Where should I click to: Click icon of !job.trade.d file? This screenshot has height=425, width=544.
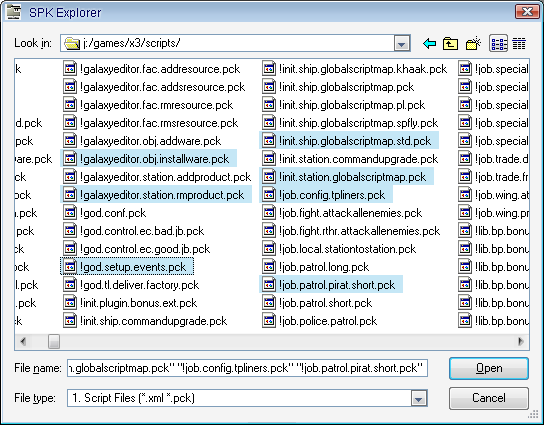(465, 159)
